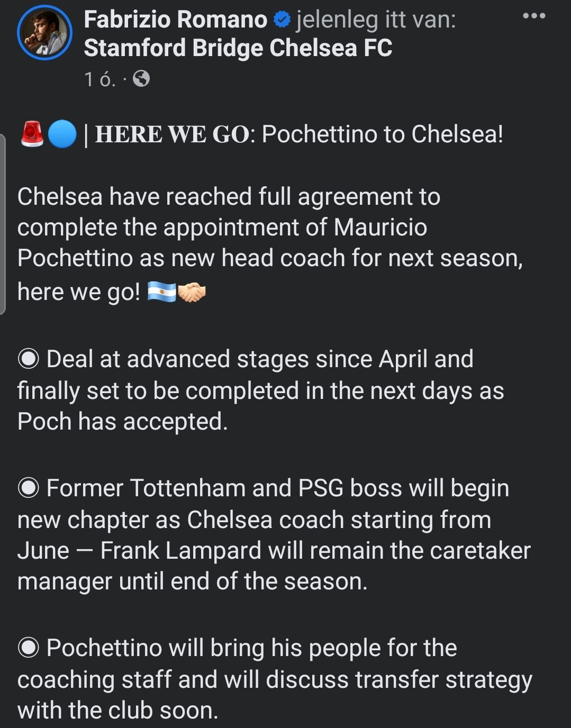Viewport: 571px width, 728px height.
Task: Open the three-dot post options menu
Action: tap(534, 16)
